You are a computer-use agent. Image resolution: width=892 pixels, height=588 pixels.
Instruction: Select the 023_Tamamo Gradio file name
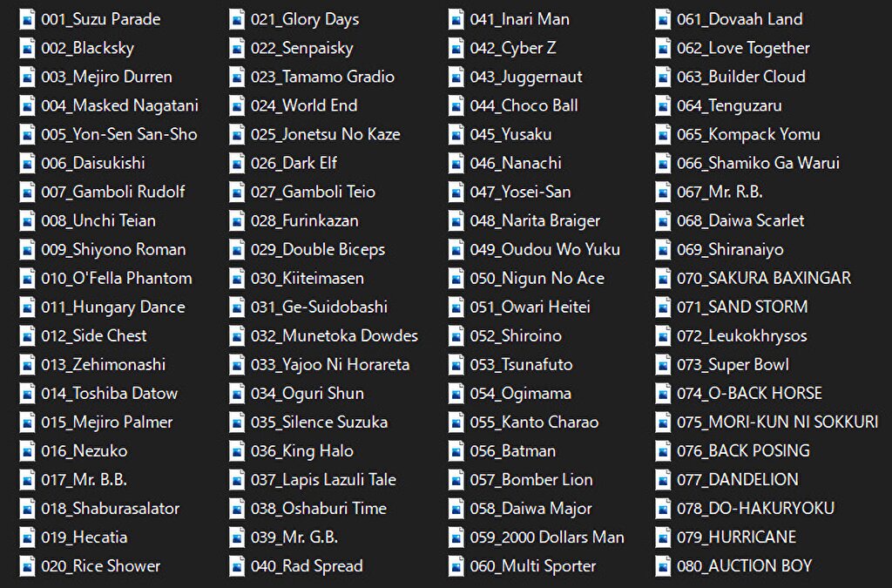(322, 77)
